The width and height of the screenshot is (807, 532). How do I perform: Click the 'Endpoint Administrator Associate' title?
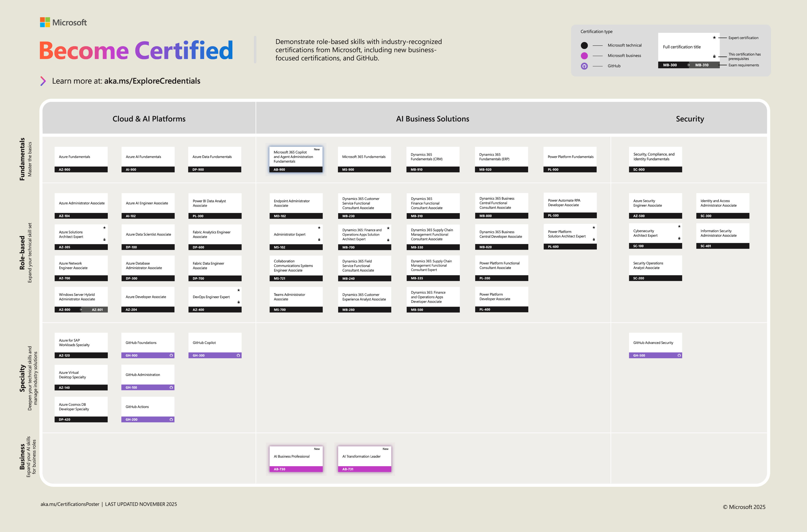tap(292, 203)
